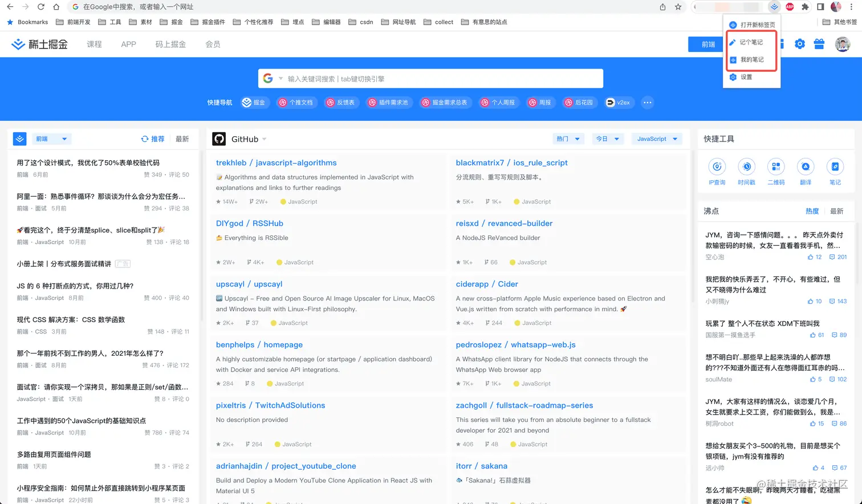The height and width of the screenshot is (504, 862).
Task: Expand the search engine switcher arrow
Action: pyautogui.click(x=280, y=79)
